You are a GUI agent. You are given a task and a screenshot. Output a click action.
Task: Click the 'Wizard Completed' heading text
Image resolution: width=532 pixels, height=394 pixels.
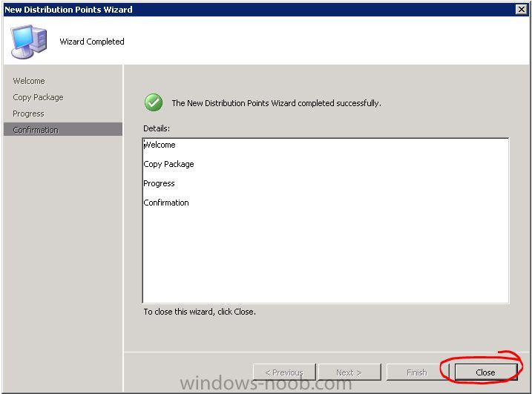pos(92,42)
